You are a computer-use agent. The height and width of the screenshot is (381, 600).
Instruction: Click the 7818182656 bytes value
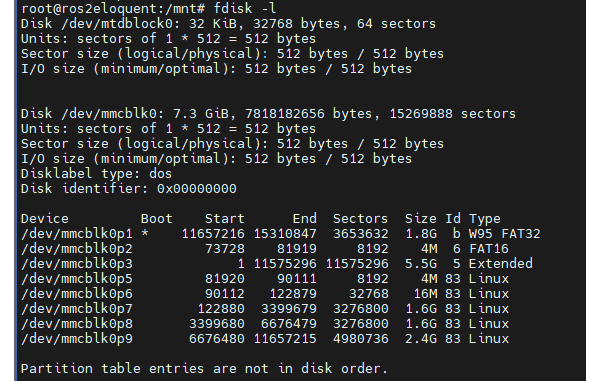click(308, 114)
